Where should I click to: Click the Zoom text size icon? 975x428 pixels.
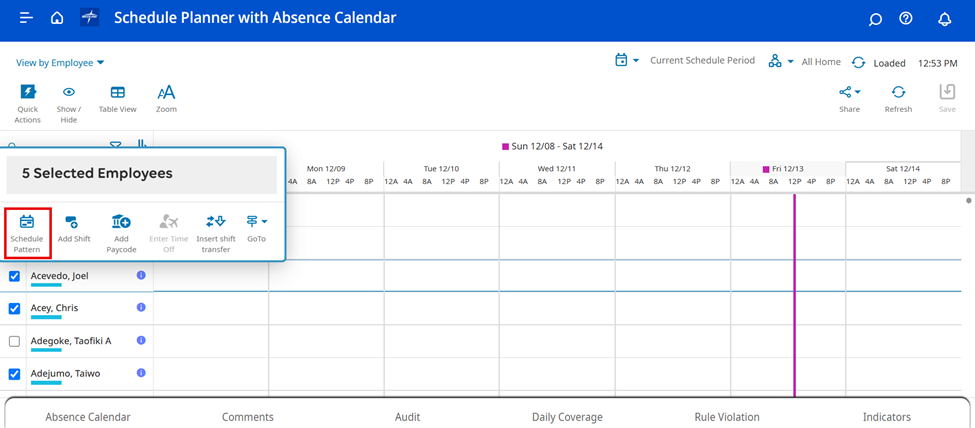pos(166,93)
